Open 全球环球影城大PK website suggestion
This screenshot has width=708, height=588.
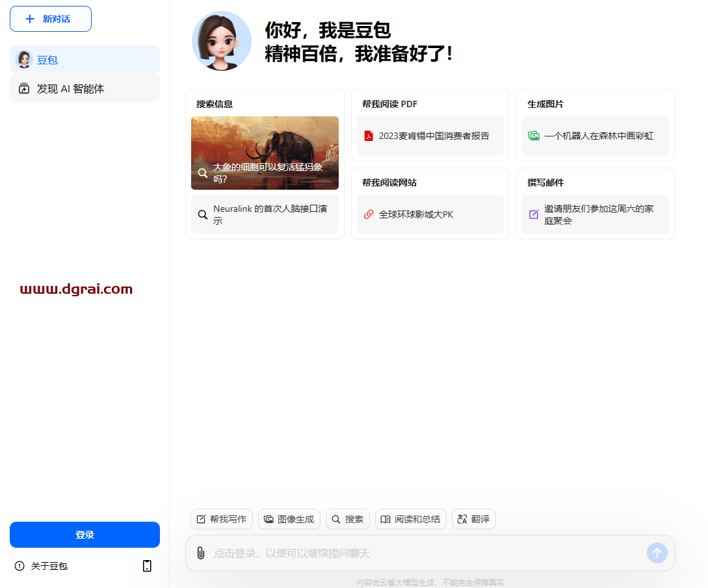point(430,214)
